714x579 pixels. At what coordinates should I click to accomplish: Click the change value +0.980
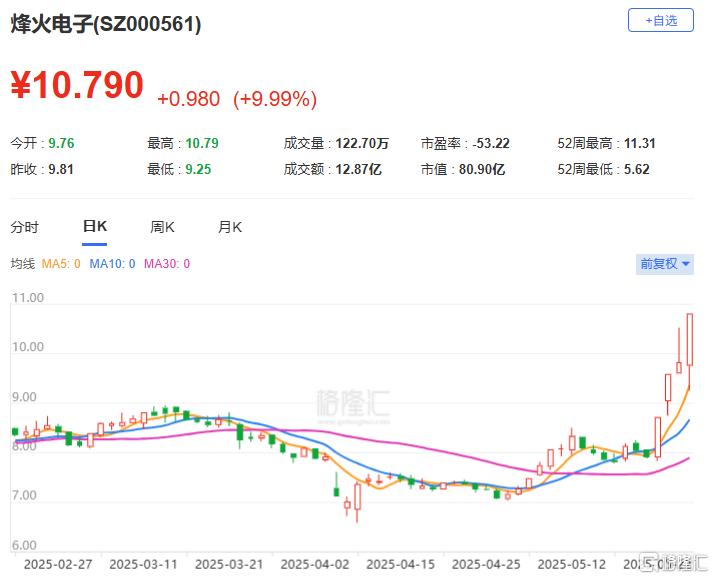pos(189,99)
